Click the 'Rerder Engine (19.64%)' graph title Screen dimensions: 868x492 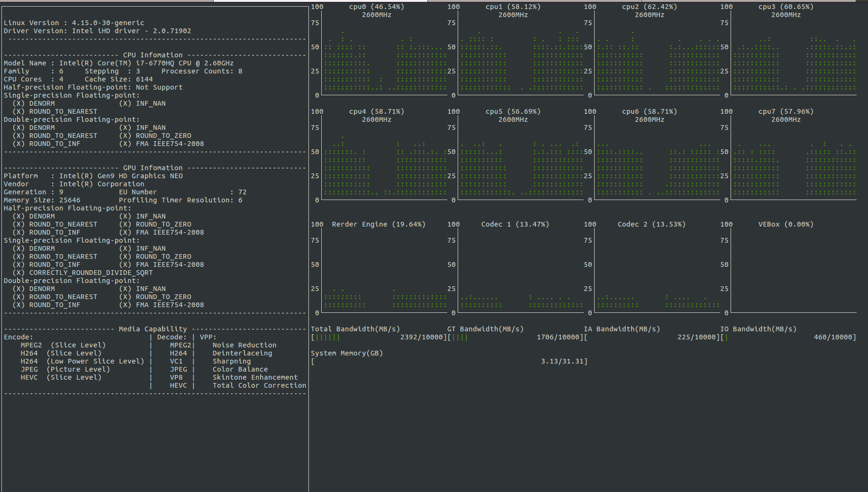coord(379,224)
